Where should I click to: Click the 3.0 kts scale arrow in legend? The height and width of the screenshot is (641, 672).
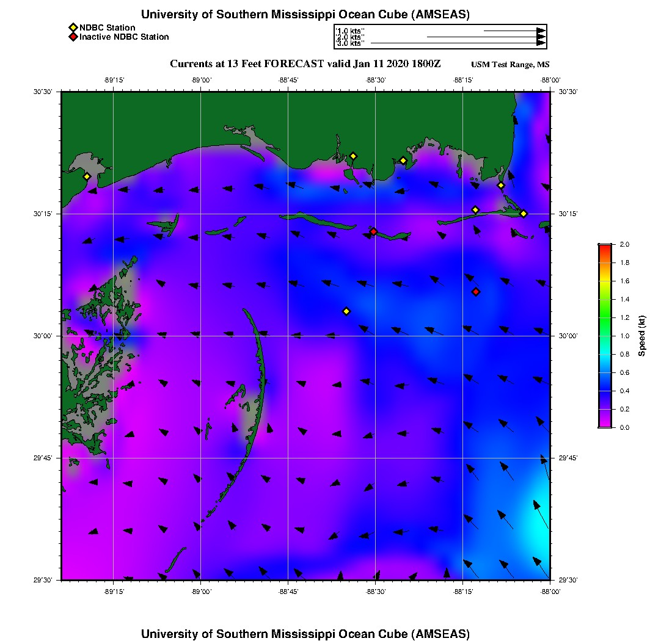point(457,43)
